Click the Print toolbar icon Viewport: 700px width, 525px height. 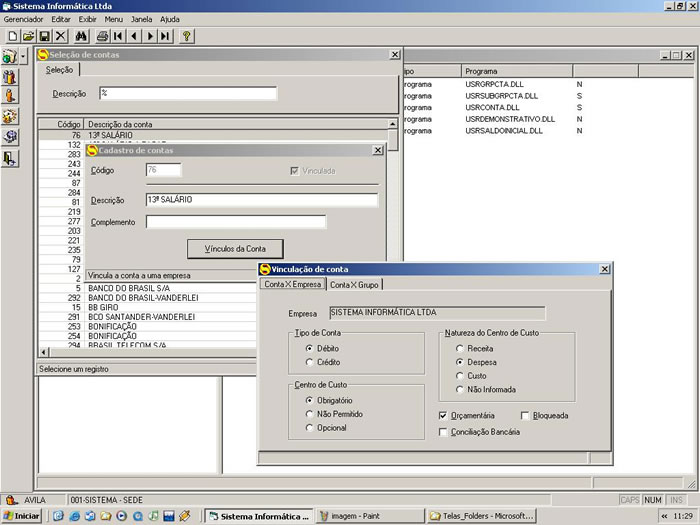[x=102, y=36]
